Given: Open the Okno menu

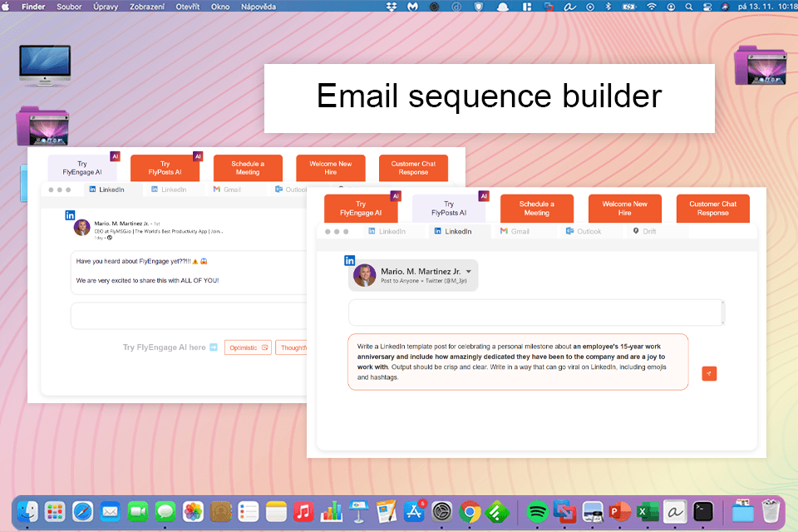Looking at the screenshot, I should (x=220, y=7).
